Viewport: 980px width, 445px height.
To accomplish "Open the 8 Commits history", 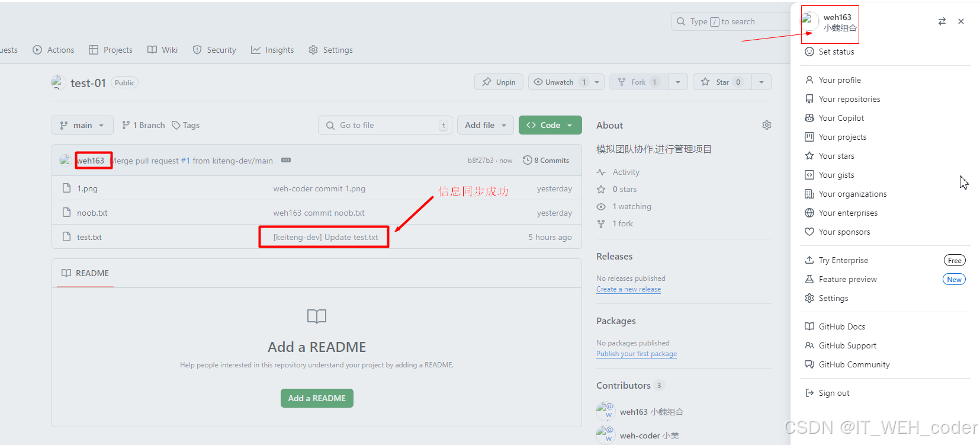I will pyautogui.click(x=545, y=160).
